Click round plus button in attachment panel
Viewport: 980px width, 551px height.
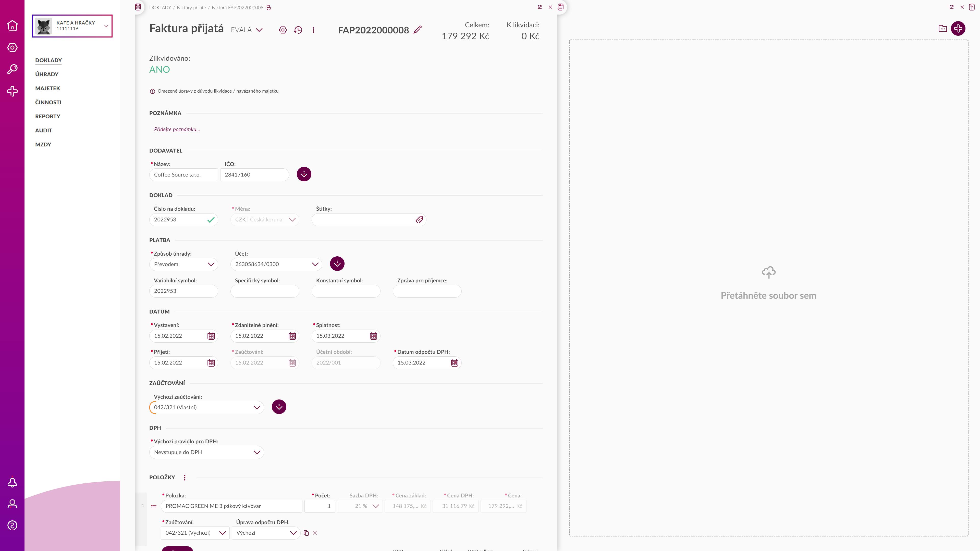pos(958,29)
